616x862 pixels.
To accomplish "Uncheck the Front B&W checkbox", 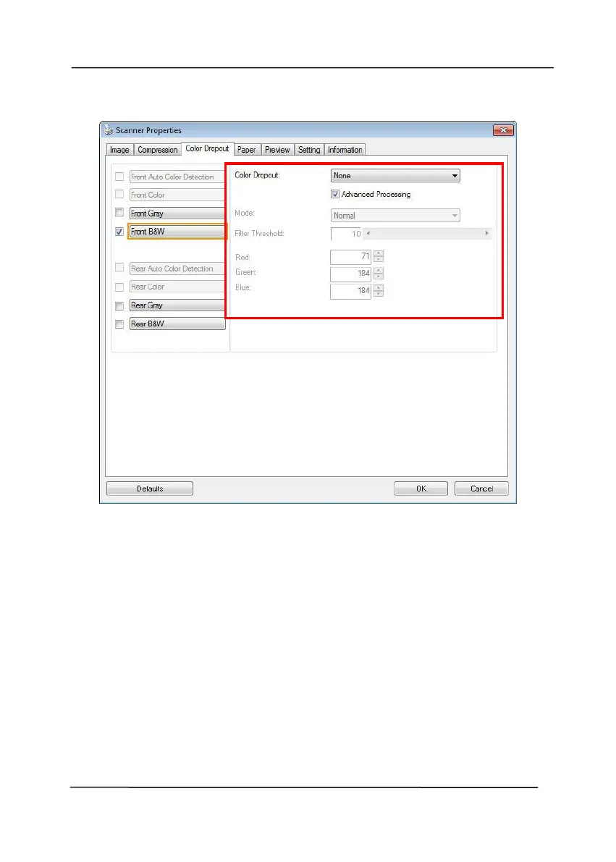I will (x=119, y=232).
